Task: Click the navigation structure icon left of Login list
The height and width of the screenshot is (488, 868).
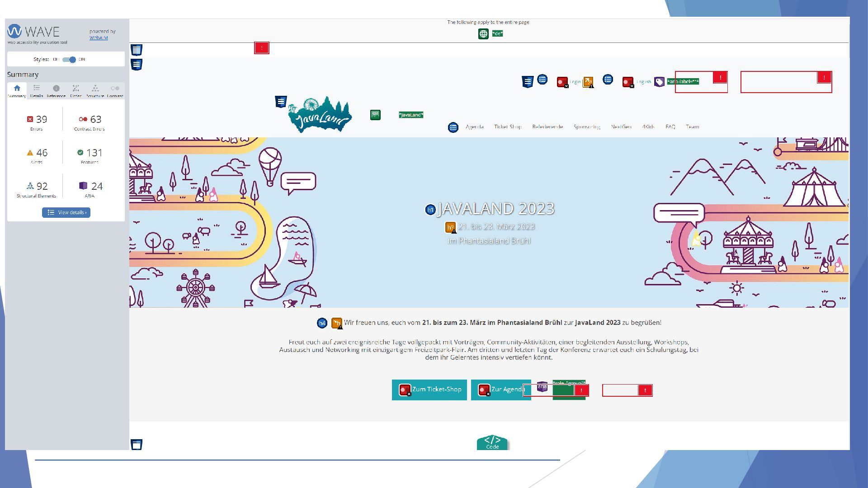Action: [x=528, y=82]
